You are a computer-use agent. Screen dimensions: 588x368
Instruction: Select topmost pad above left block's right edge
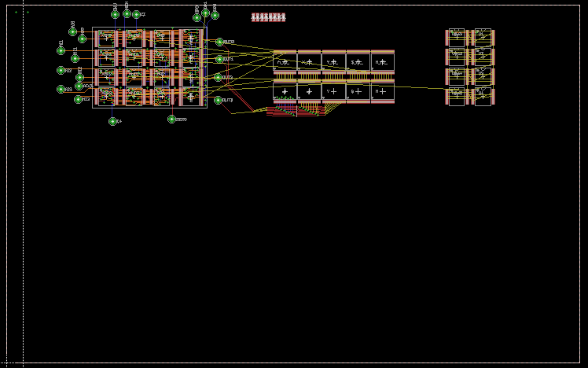tap(206, 13)
